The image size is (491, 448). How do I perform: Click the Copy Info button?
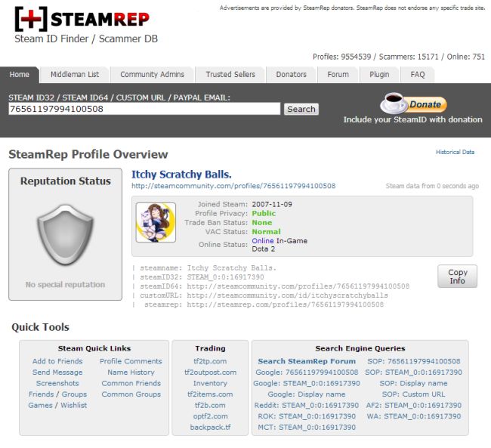point(457,277)
